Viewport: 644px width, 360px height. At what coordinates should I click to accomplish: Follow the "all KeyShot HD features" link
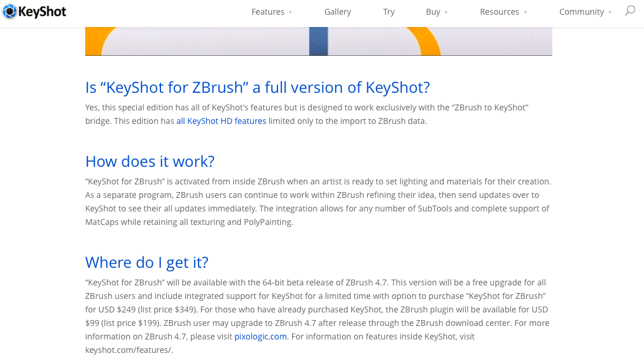pyautogui.click(x=222, y=121)
